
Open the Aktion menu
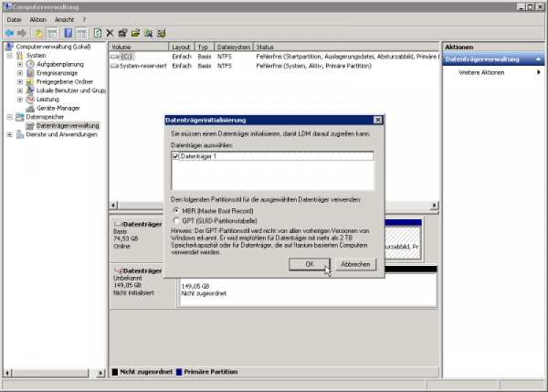tap(37, 19)
